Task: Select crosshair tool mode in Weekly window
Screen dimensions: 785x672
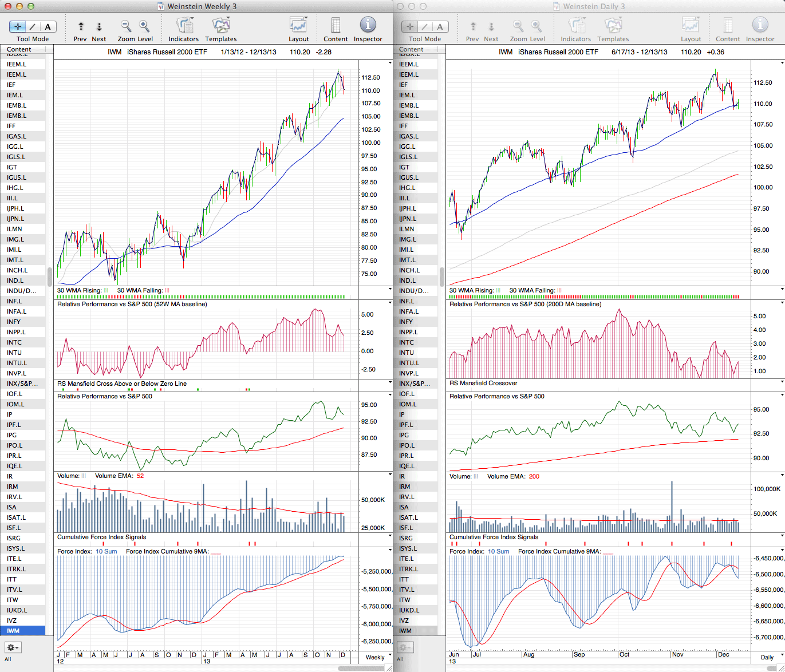Action: coord(18,26)
